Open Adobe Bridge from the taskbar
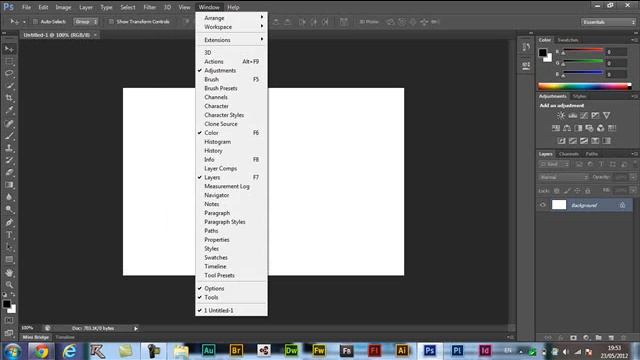640x360 pixels. [236, 351]
